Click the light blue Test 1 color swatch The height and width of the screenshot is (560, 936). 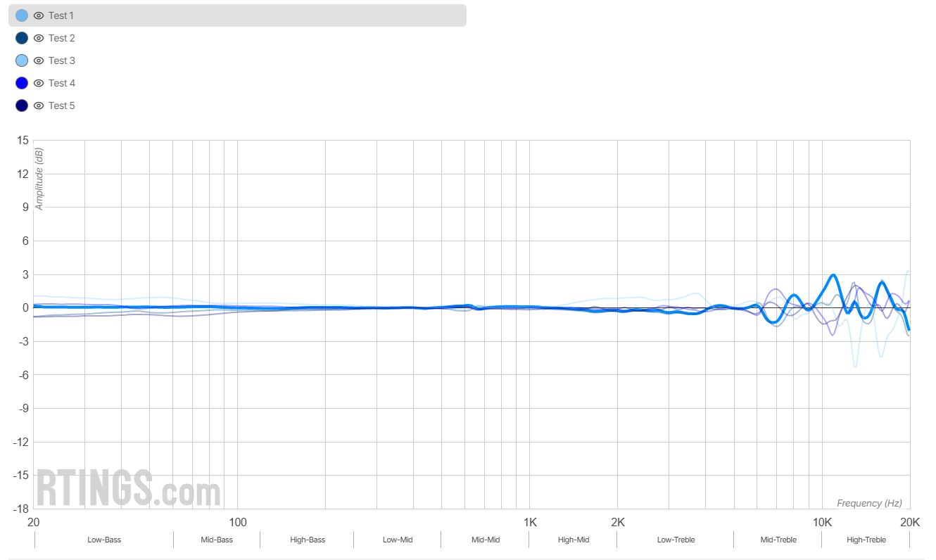pyautogui.click(x=22, y=15)
